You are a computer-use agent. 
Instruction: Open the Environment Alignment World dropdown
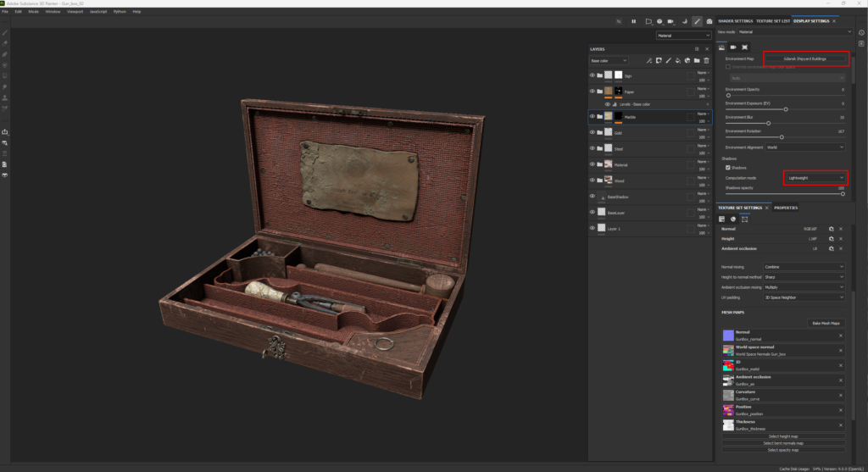tap(805, 147)
